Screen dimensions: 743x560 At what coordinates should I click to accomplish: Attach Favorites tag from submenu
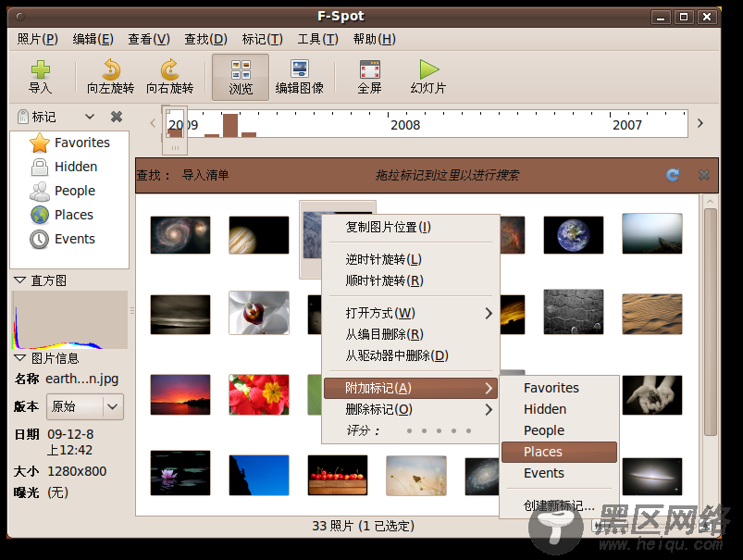tap(559, 388)
